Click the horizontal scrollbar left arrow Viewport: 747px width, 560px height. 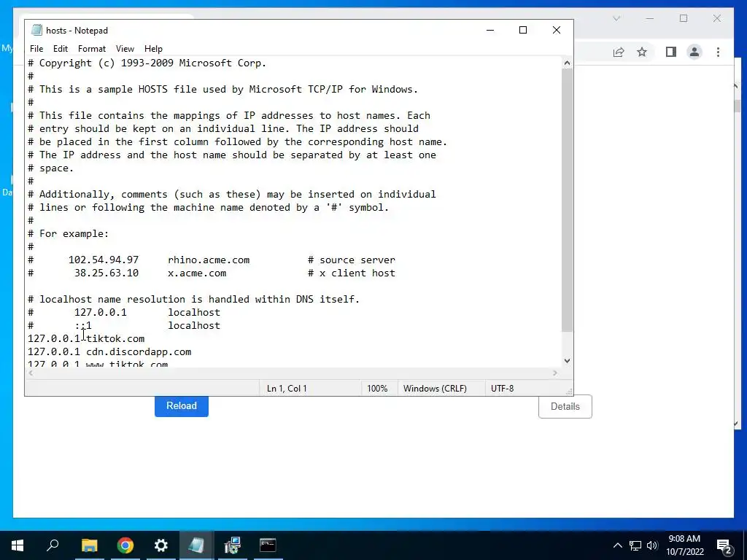coord(31,373)
